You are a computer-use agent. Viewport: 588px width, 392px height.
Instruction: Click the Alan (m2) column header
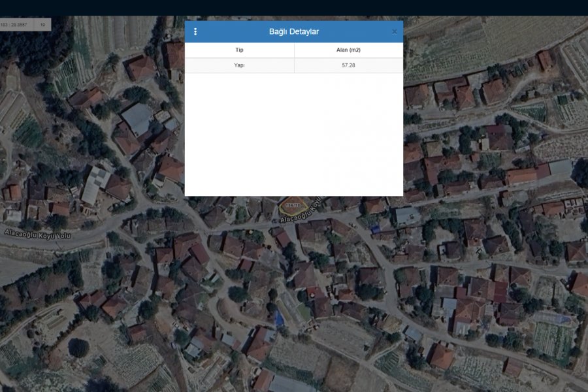(348, 50)
